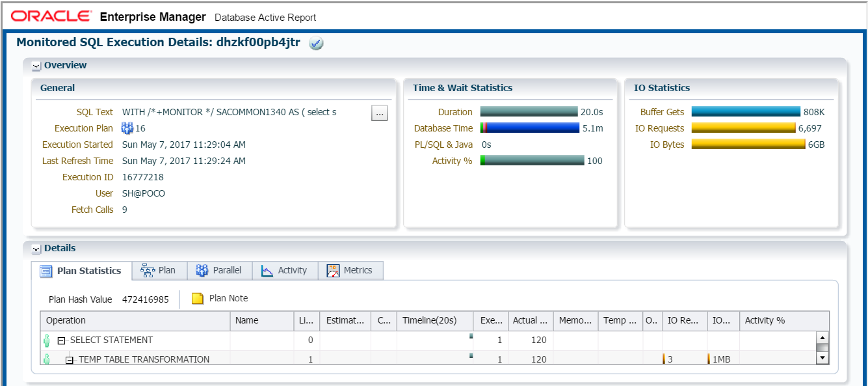
Task: Click the Activity % column header
Action: pos(784,321)
